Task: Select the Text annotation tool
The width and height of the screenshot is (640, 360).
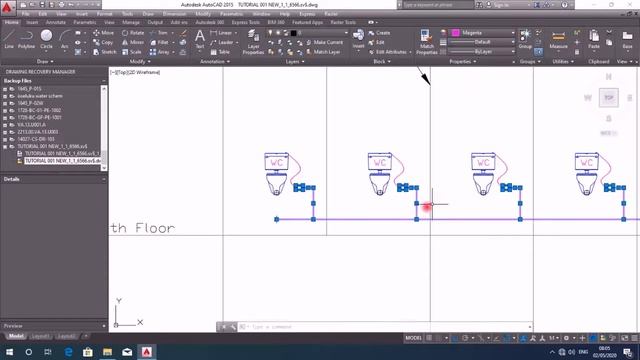Action: tap(200, 39)
